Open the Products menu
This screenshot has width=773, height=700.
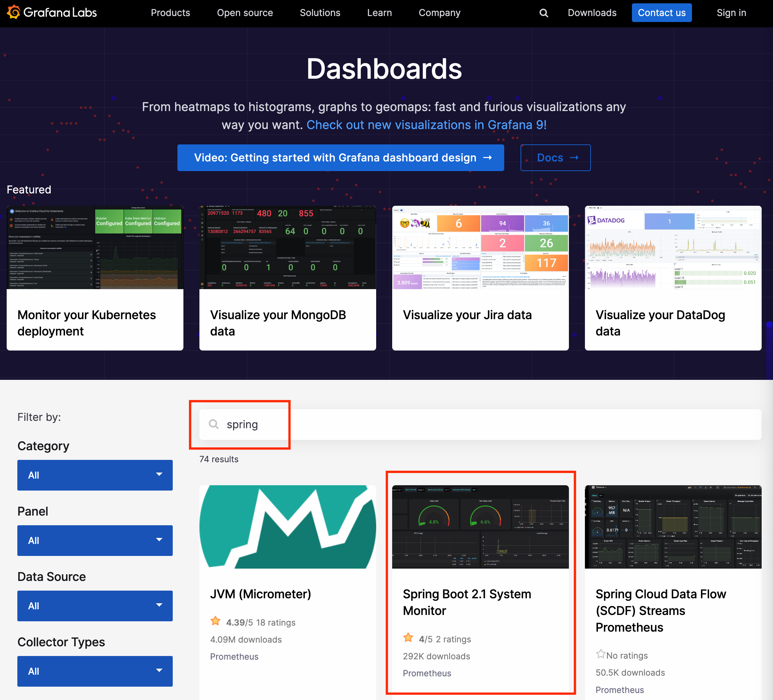[170, 13]
